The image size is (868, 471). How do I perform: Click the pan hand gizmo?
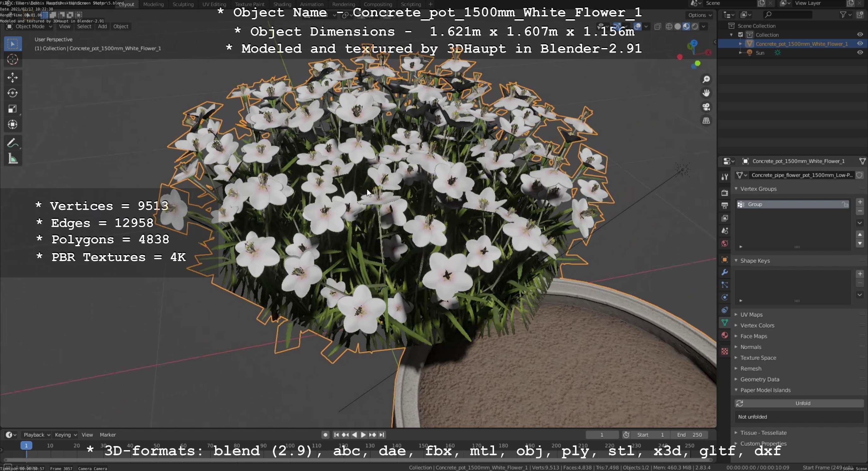point(706,93)
